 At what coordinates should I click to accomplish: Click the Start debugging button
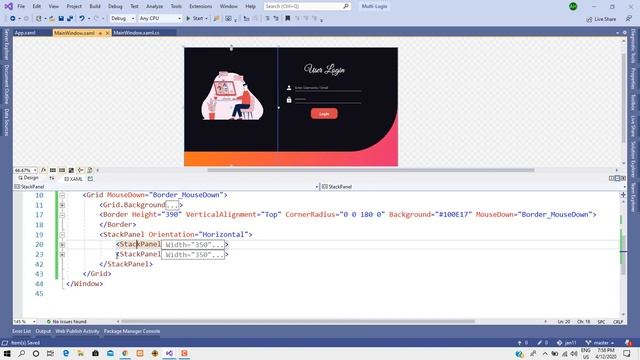tap(195, 18)
